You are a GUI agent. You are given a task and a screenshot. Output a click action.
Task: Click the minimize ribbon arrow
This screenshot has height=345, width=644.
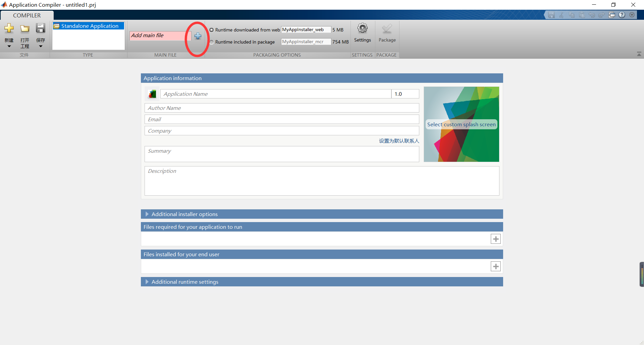pos(639,54)
